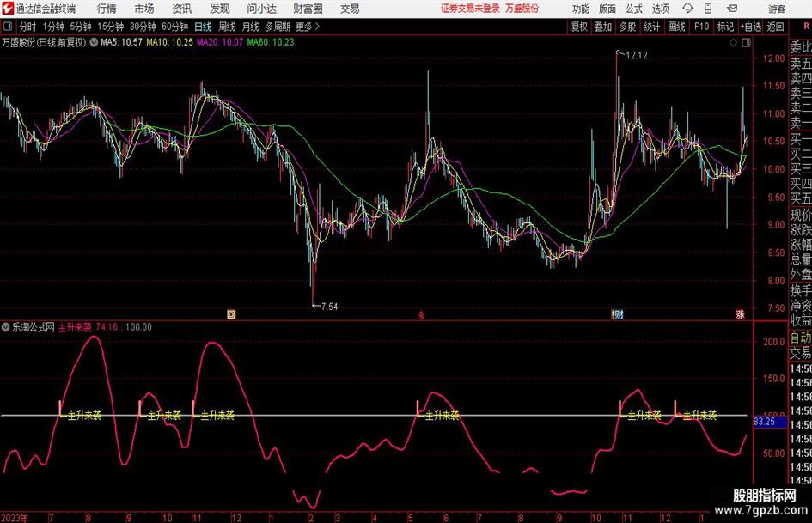The image size is (812, 523).
Task: Click the MA20: 10.07 indicator label
Action: click(220, 42)
